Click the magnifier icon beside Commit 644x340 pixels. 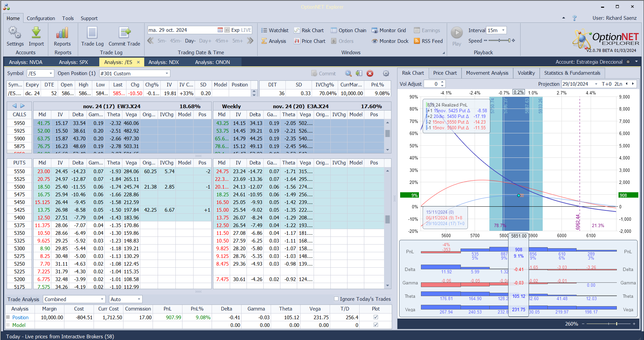click(348, 73)
